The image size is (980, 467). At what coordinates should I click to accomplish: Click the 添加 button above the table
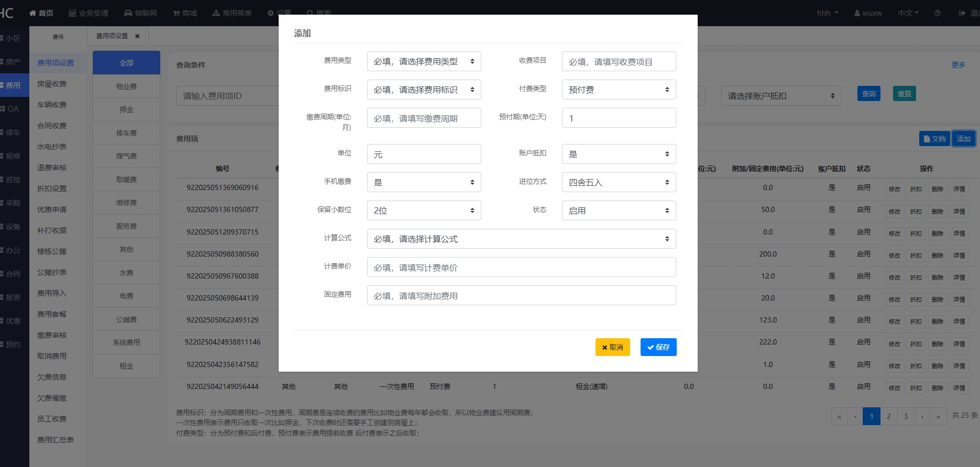[x=963, y=139]
